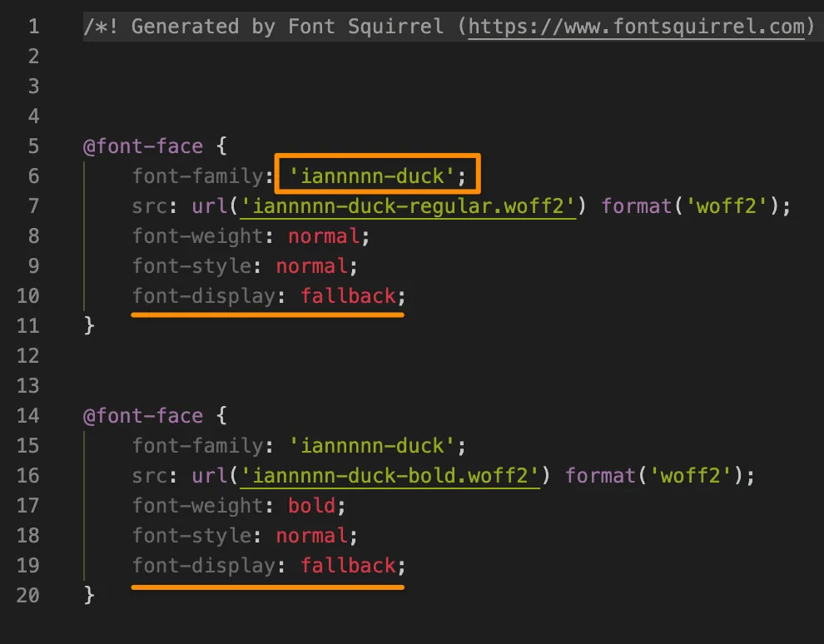Image resolution: width=824 pixels, height=644 pixels.
Task: Click the 'url(' function on line 16
Action: [x=215, y=475]
